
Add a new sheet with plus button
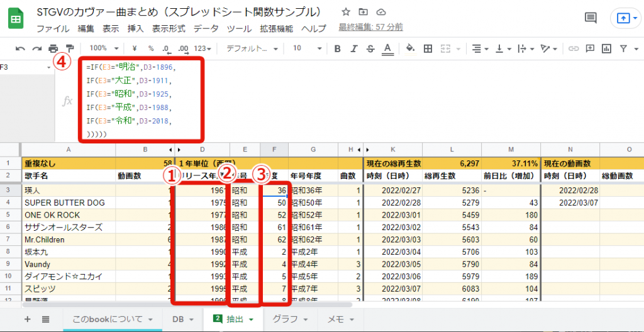click(27, 319)
